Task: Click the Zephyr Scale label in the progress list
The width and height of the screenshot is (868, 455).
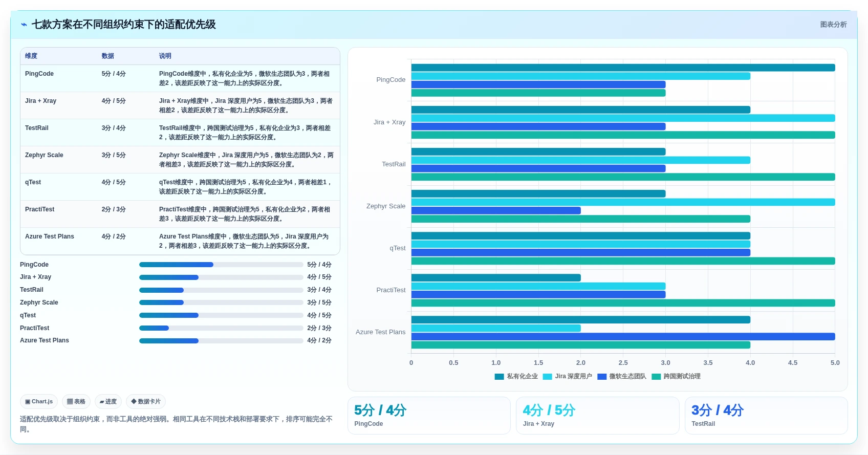Action: pos(39,302)
